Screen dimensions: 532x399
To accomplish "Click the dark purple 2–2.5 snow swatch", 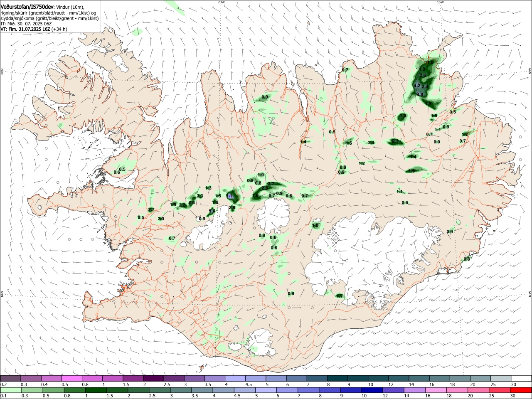I will click(x=153, y=378).
